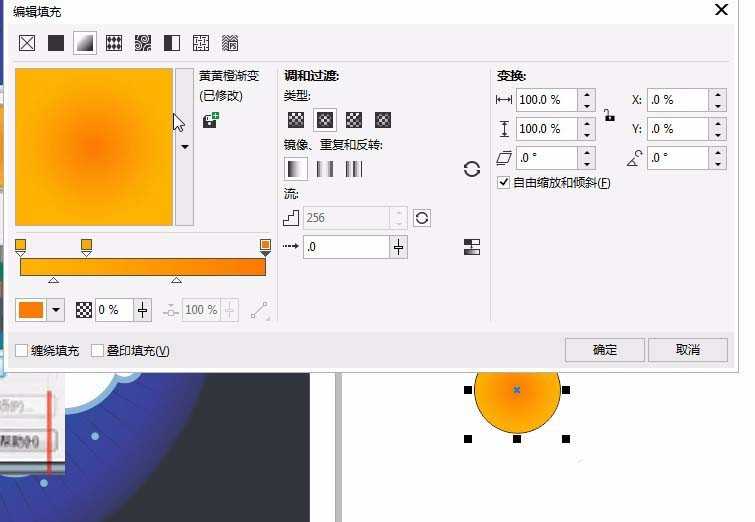Click the 取消 button
The width and height of the screenshot is (755, 522).
pos(687,349)
